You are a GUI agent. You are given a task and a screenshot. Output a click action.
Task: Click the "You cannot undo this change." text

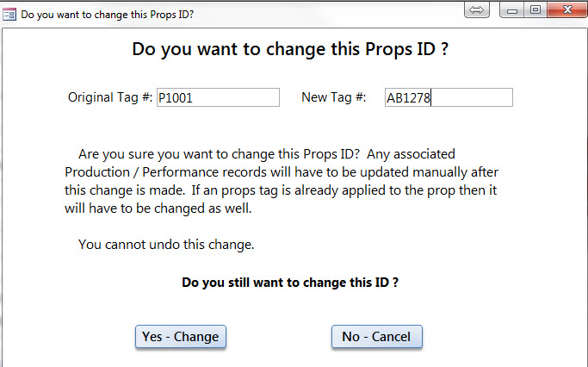click(x=166, y=245)
